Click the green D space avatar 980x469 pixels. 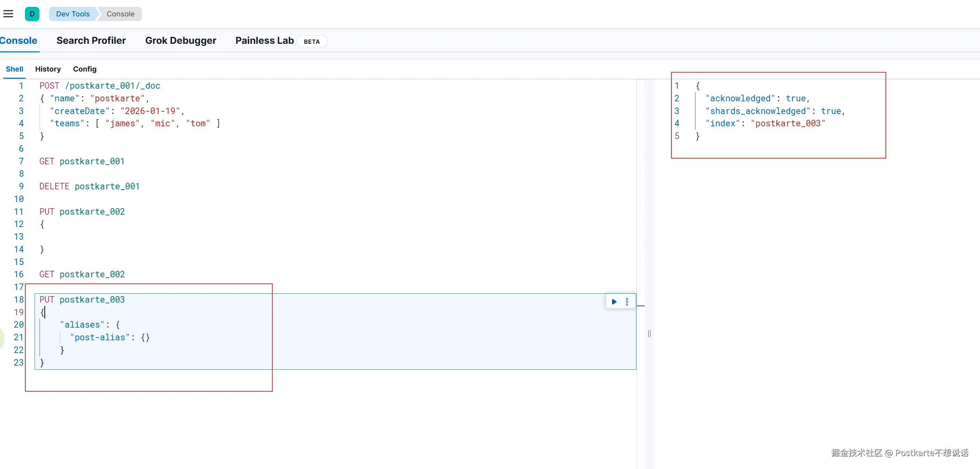pyautogui.click(x=32, y=14)
